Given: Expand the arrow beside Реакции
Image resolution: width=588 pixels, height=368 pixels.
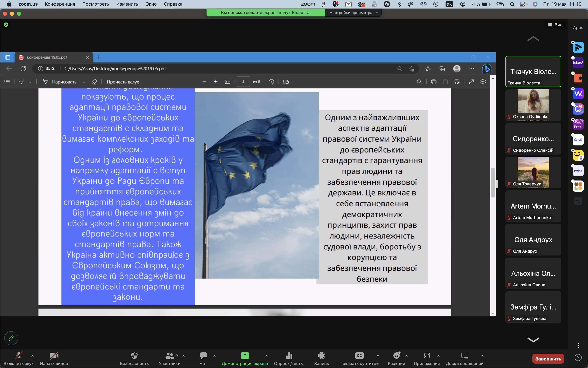Looking at the screenshot, I should coord(406,356).
